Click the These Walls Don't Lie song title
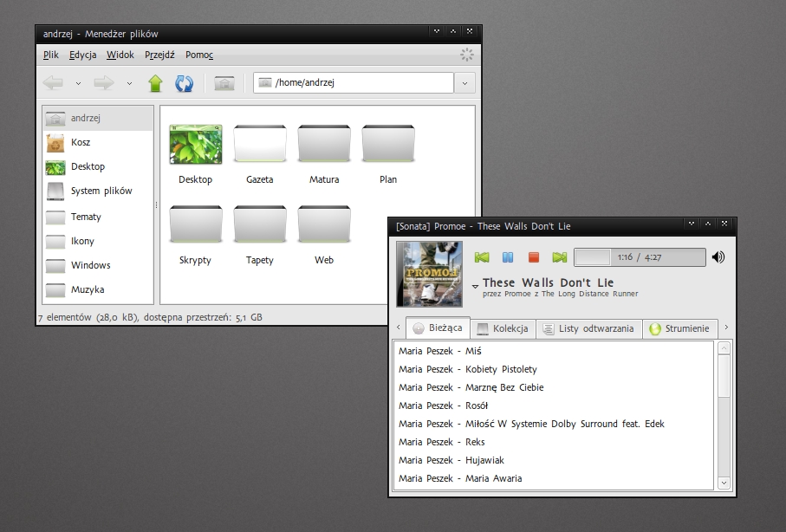 pos(548,282)
